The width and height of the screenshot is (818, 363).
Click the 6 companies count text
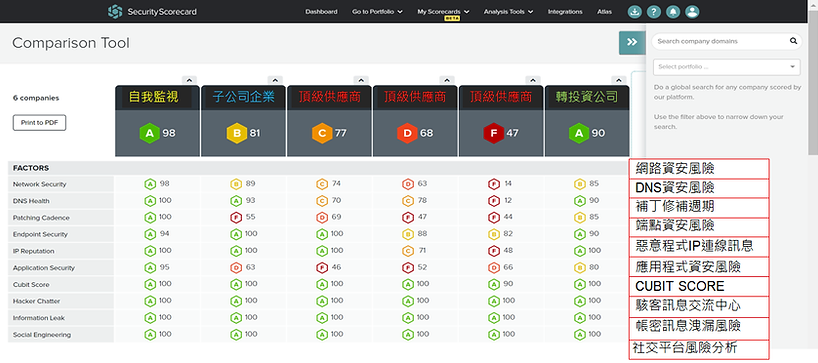[x=36, y=98]
